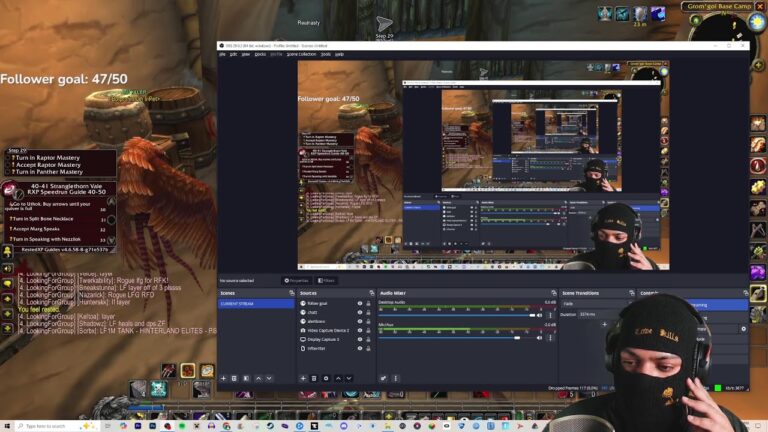The image size is (768, 432).
Task: Pop out the Sources dock
Action: click(x=372, y=293)
